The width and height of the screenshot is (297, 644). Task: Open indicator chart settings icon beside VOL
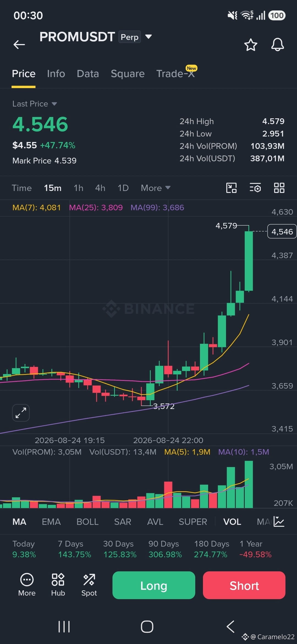point(279,522)
